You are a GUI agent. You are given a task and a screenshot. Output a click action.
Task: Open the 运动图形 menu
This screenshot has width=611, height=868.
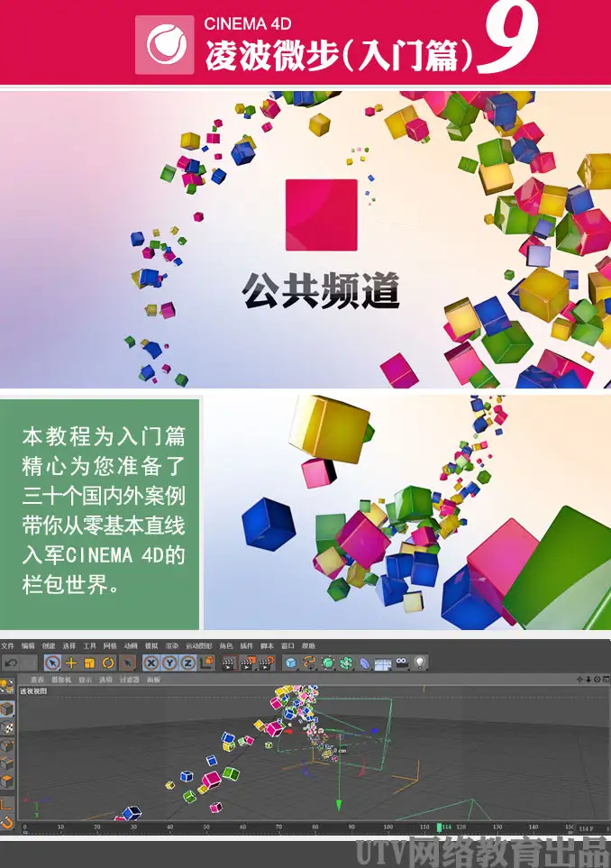[x=198, y=645]
